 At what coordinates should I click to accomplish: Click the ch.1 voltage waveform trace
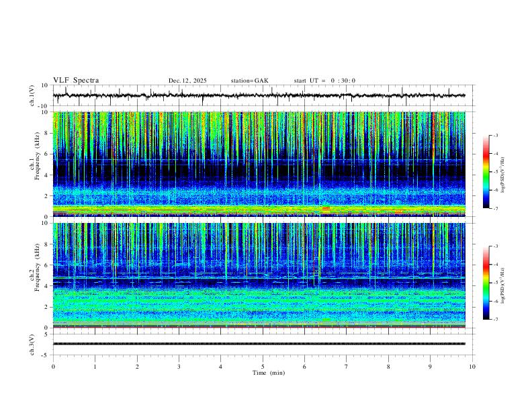tap(259, 95)
